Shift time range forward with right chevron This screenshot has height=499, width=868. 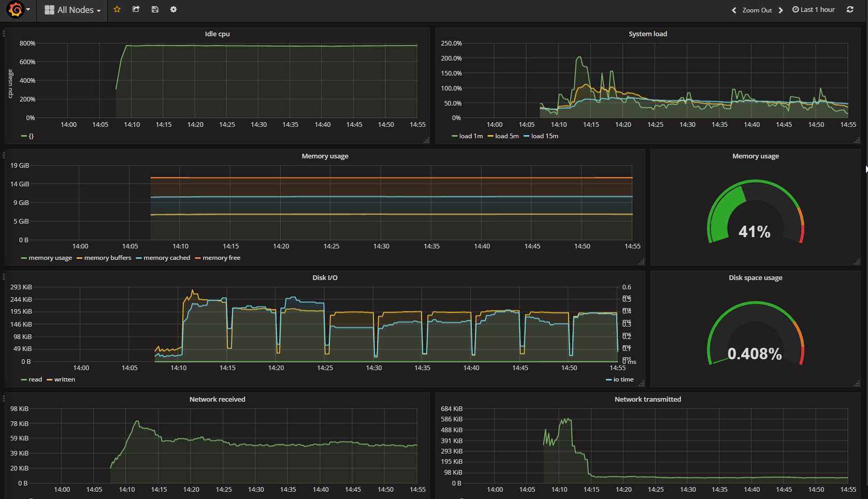click(x=780, y=10)
